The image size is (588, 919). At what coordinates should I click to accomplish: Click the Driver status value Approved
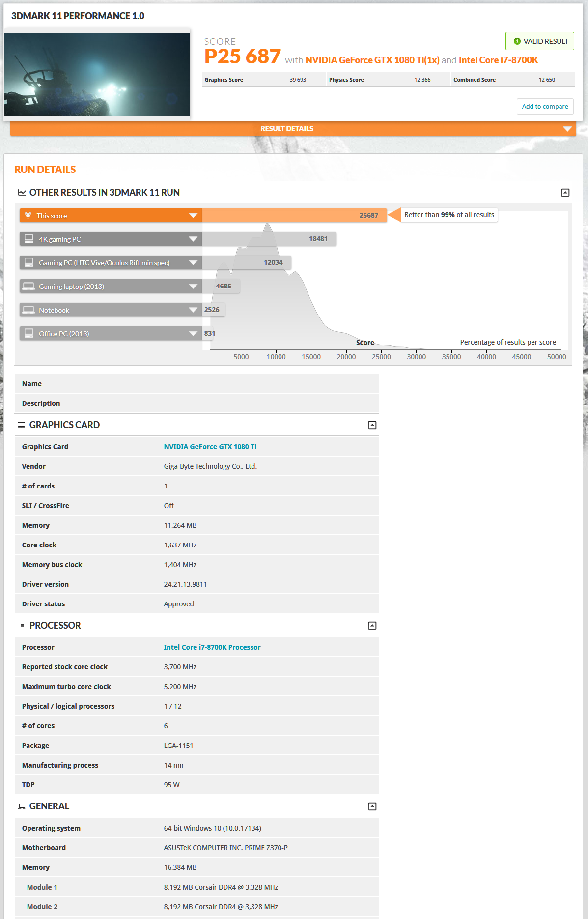[179, 604]
